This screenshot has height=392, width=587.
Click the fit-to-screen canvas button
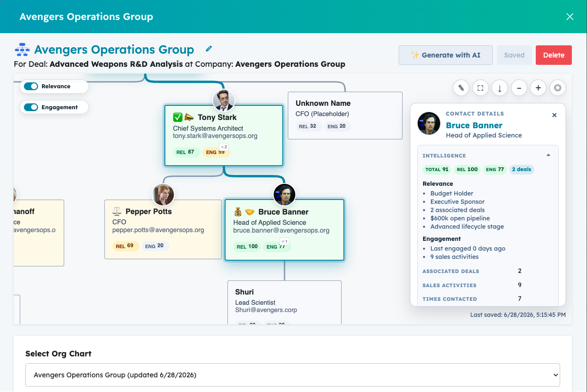(x=481, y=88)
